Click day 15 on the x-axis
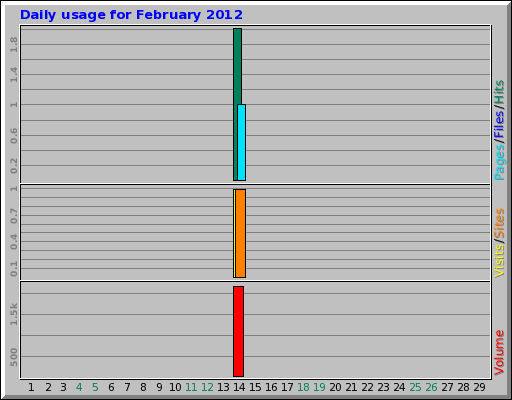The height and width of the screenshot is (400, 512). click(x=255, y=387)
